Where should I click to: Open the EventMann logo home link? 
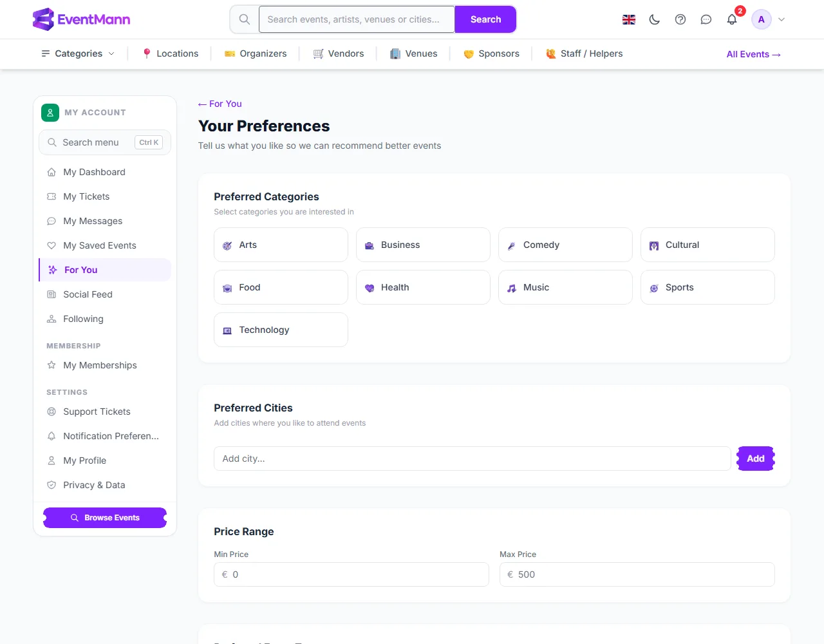pyautogui.click(x=81, y=19)
